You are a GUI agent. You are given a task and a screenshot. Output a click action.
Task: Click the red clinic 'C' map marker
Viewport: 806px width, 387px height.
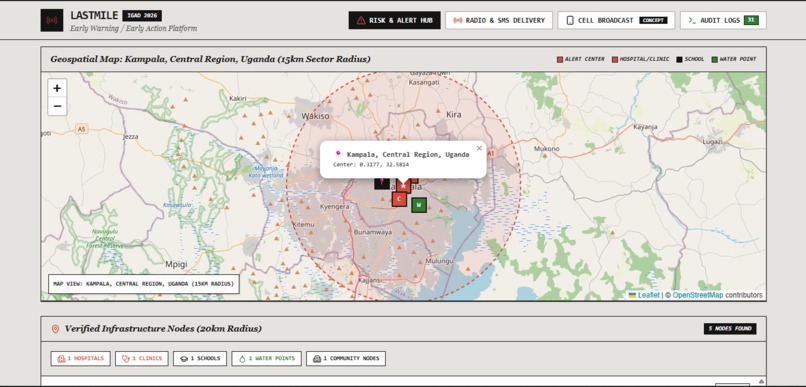[x=399, y=199]
